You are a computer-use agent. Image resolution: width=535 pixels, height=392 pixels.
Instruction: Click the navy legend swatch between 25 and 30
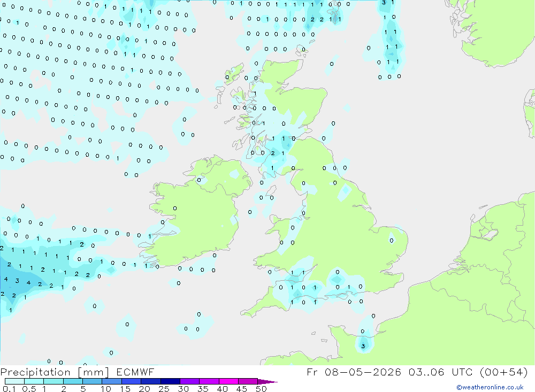(170, 381)
